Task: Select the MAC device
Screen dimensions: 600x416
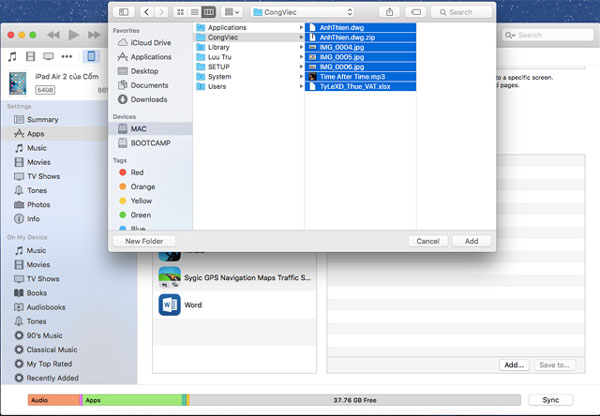Action: coord(150,129)
